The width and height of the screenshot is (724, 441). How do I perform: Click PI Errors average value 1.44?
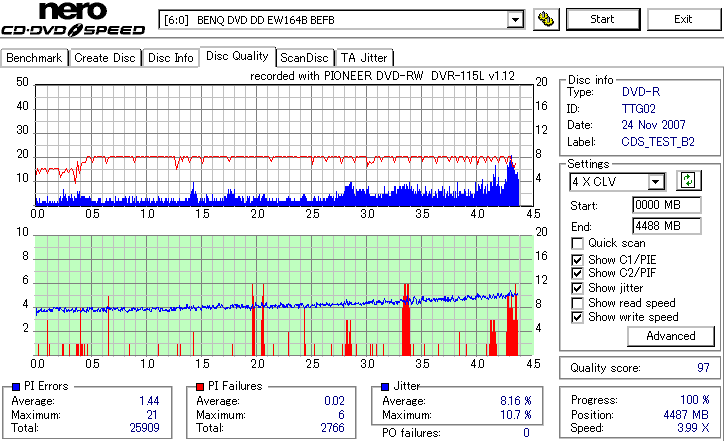tap(149, 401)
